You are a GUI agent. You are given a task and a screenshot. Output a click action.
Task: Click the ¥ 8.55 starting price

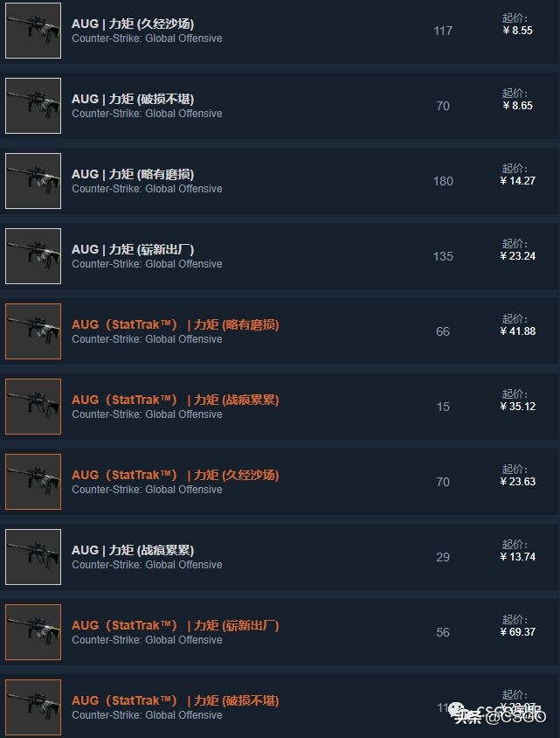[518, 31]
